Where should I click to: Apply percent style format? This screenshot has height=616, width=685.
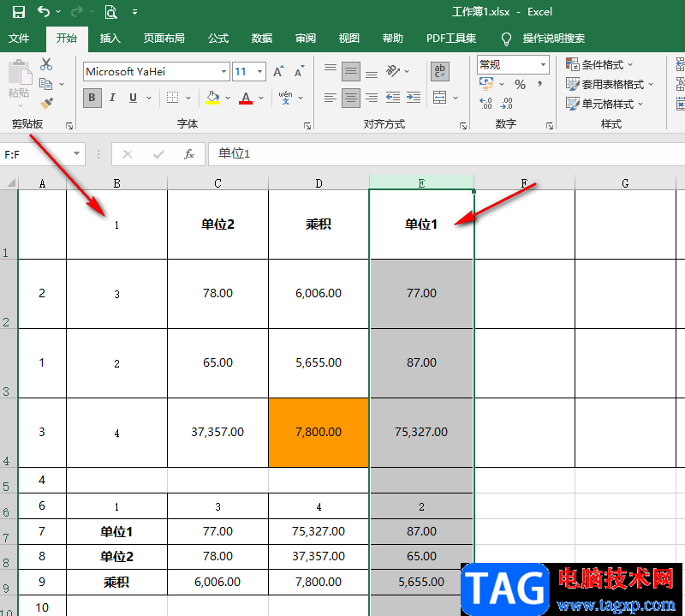[x=520, y=84]
